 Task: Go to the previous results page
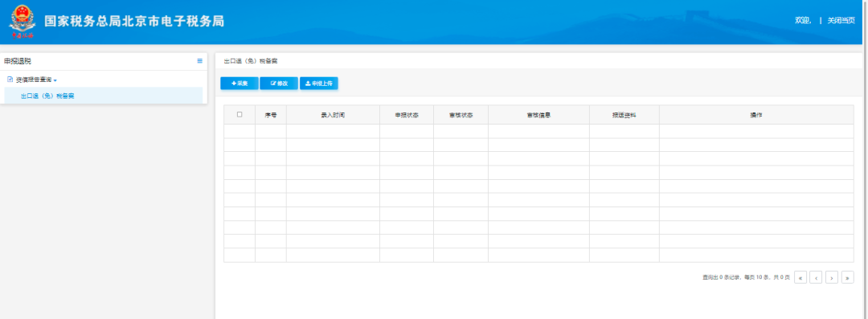tap(816, 277)
